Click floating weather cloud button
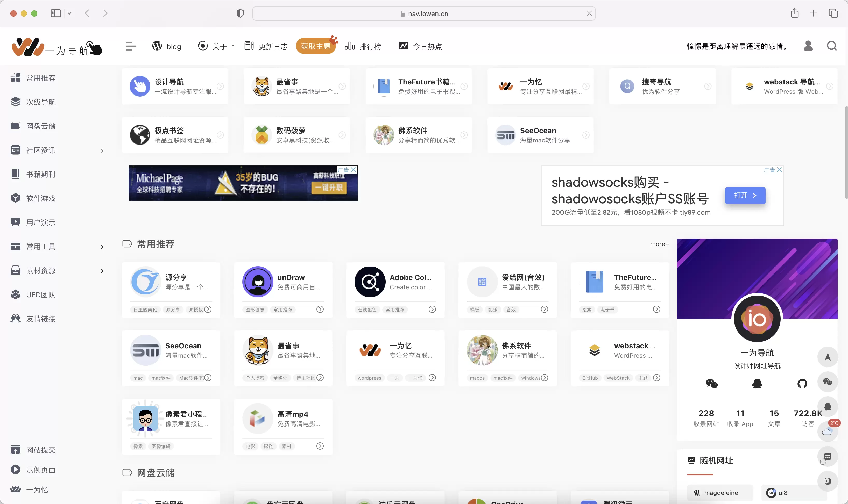 828,432
